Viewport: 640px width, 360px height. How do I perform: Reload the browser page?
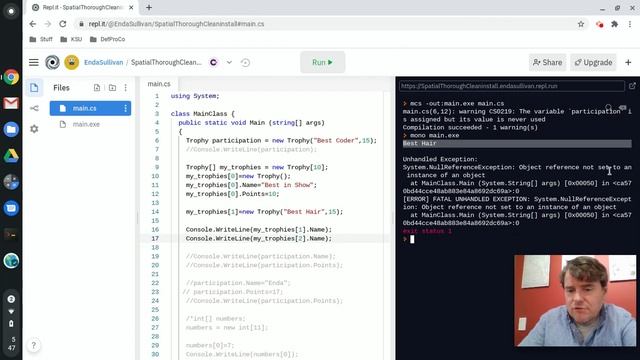(x=62, y=24)
